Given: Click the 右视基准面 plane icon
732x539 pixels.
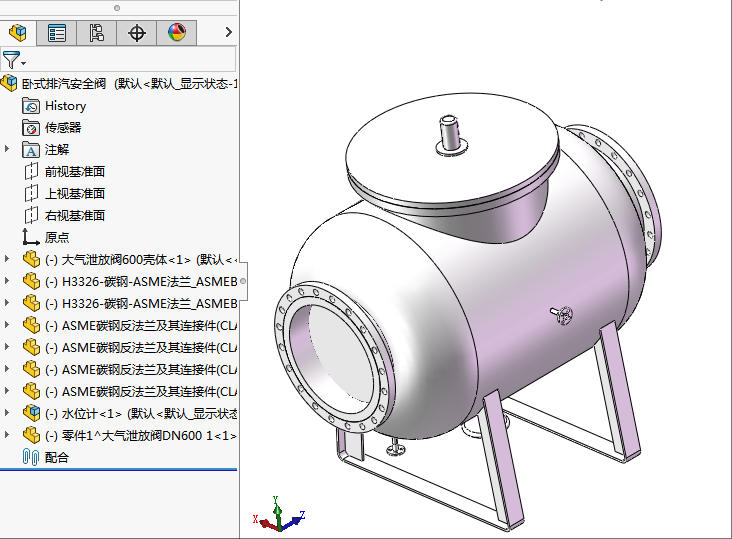Looking at the screenshot, I should 31,215.
